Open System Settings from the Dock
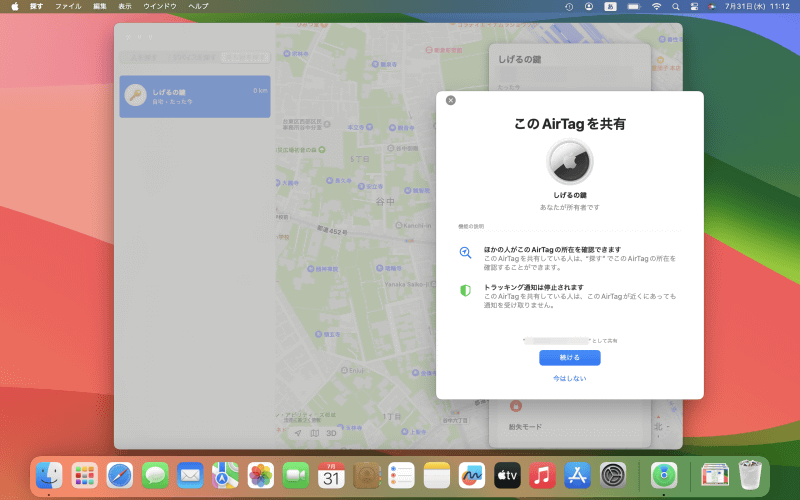The image size is (800, 500). [613, 475]
